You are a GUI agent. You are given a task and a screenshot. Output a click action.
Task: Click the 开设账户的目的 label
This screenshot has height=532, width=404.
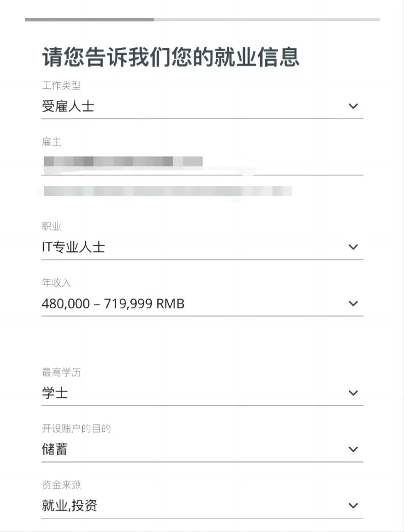(76, 429)
